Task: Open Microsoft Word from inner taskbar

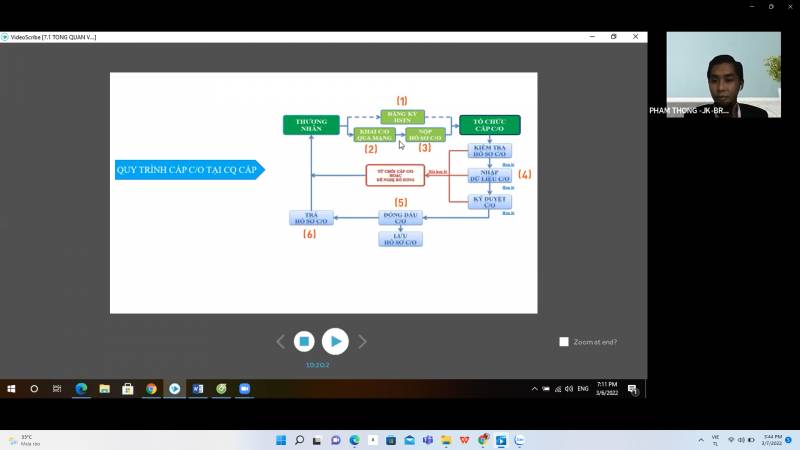Action: coord(197,389)
